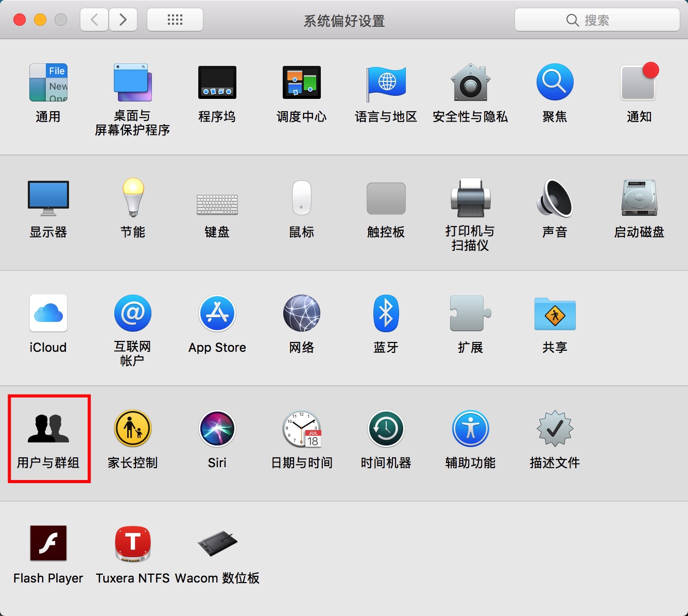Click the forward navigation arrow button
The image size is (688, 616).
point(123,20)
